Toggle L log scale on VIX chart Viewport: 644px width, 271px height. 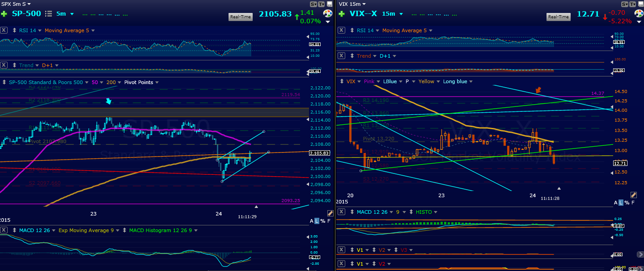621,203
